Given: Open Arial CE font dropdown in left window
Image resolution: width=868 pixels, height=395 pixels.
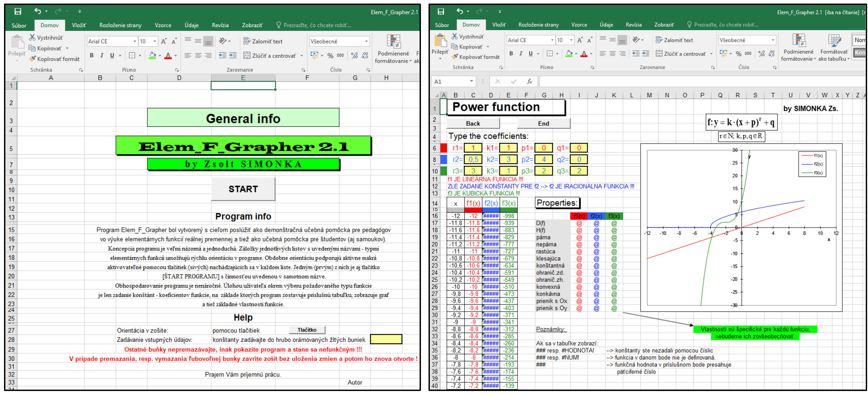Looking at the screenshot, I should tap(135, 41).
